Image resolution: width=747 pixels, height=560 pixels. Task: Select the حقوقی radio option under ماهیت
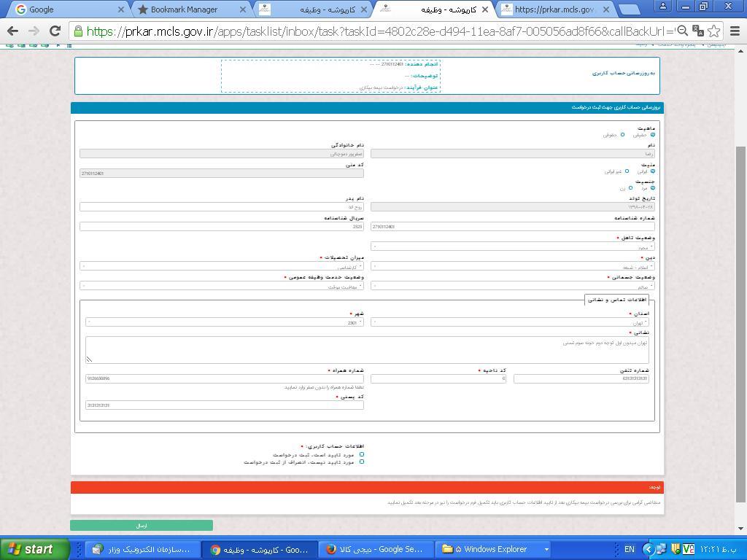(x=622, y=135)
